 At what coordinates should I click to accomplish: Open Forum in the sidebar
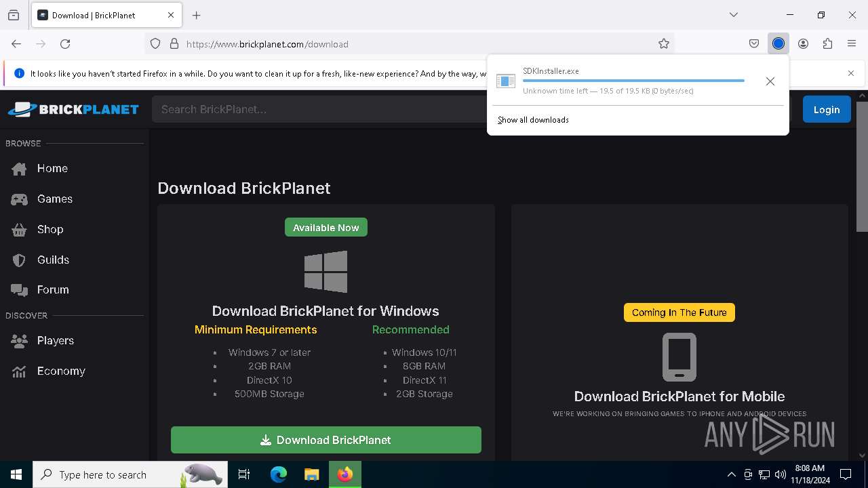(53, 289)
